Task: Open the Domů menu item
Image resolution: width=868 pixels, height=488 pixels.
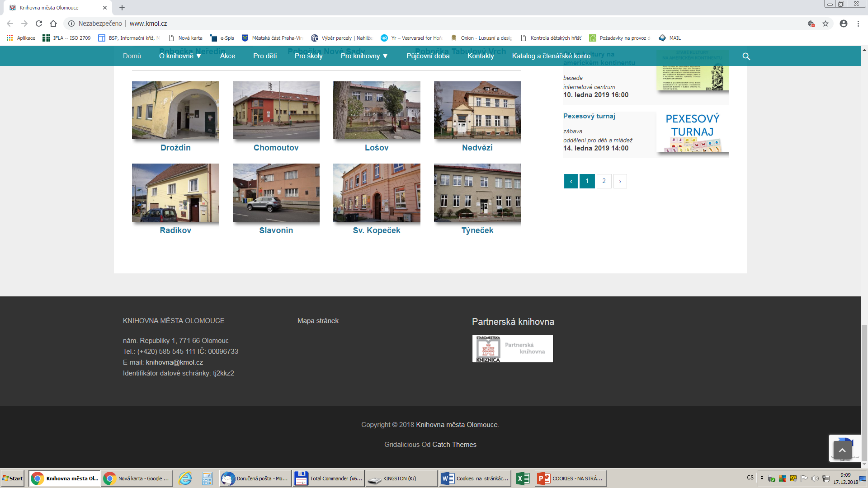Action: [132, 56]
